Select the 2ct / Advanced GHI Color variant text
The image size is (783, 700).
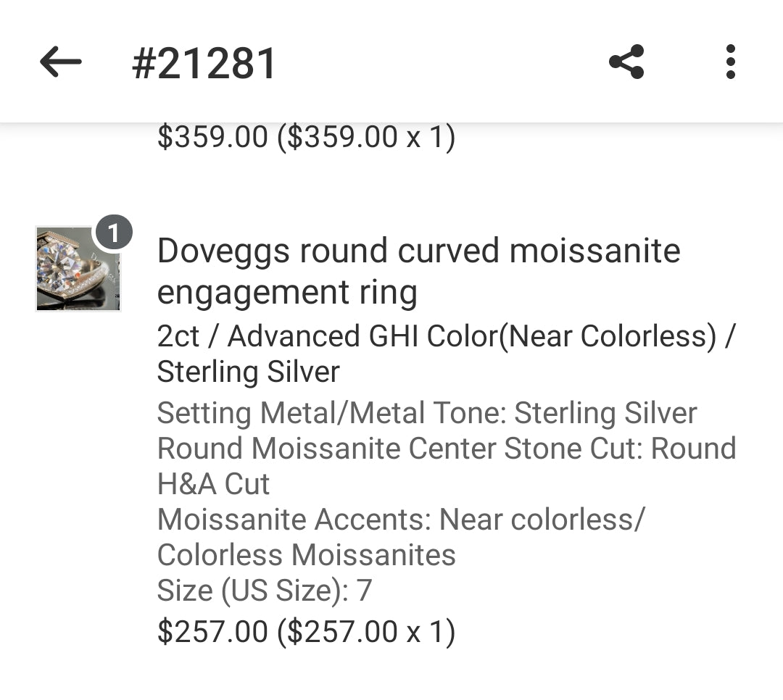pyautogui.click(x=326, y=336)
